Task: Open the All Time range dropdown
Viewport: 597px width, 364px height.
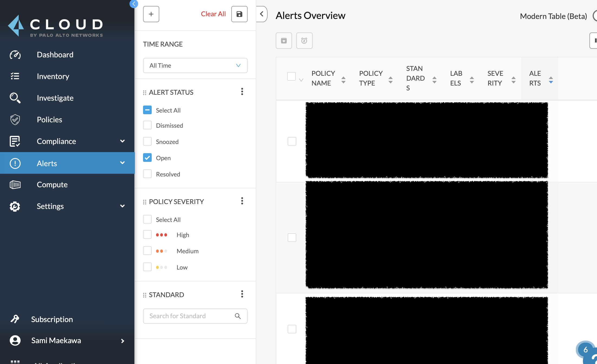Action: coord(195,65)
